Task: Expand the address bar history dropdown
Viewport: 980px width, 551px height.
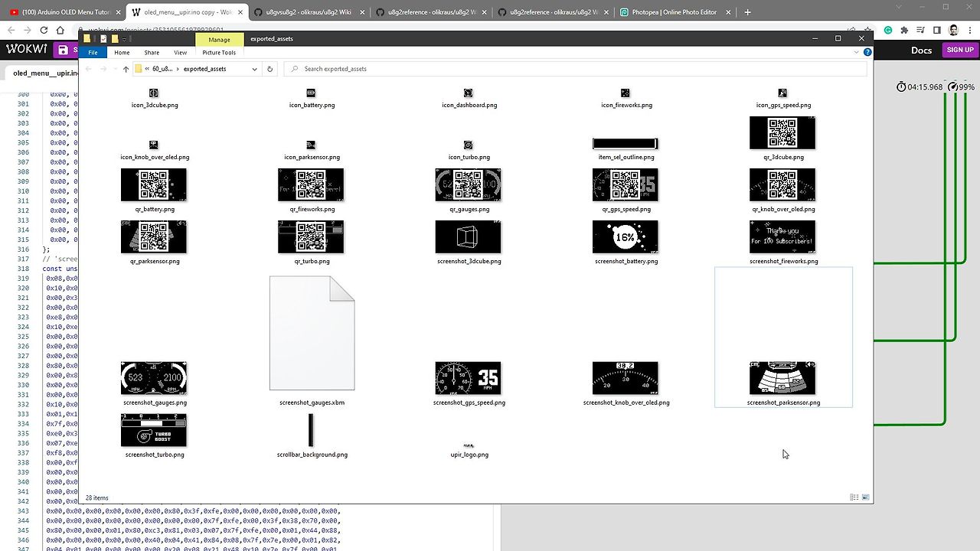Action: (x=254, y=69)
